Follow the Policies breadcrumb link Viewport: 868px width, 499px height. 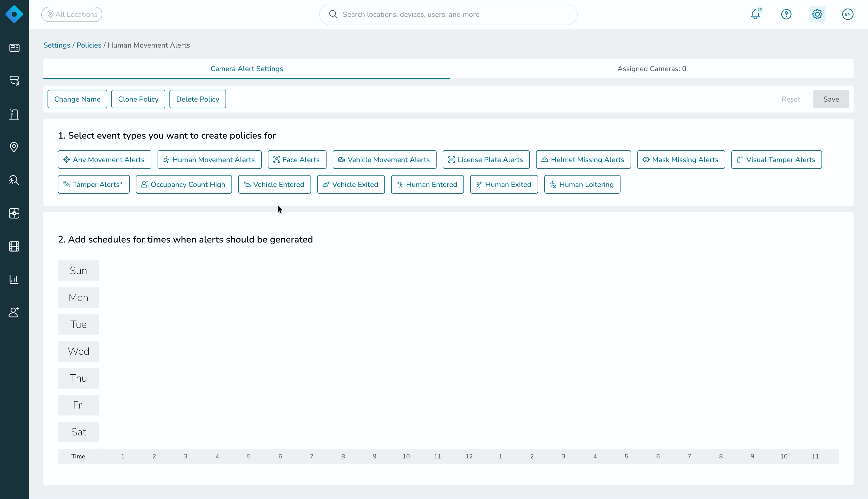click(x=89, y=45)
